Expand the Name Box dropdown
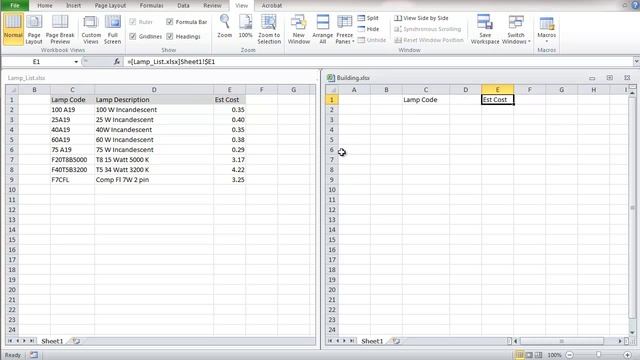 point(76,62)
